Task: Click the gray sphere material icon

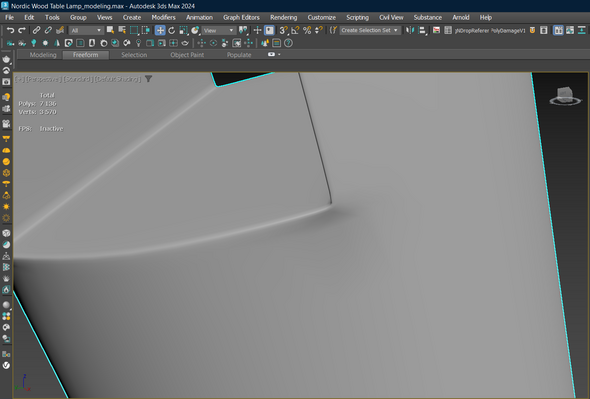Action: pos(6,305)
